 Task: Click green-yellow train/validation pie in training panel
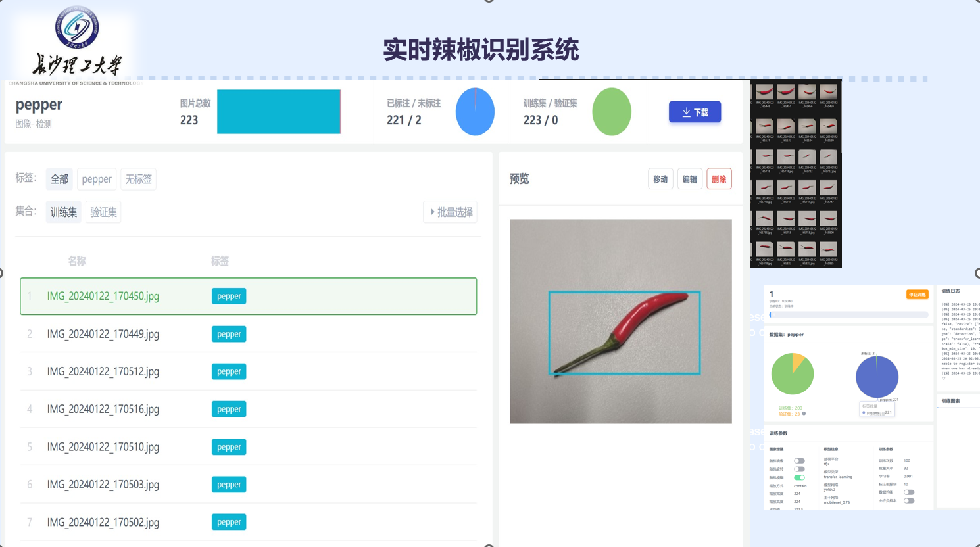[x=793, y=374]
